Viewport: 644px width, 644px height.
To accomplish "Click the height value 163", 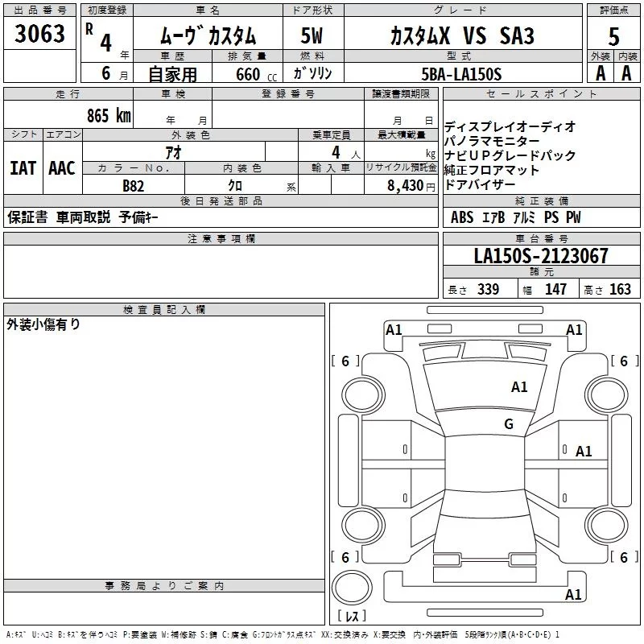I will click(x=620, y=290).
